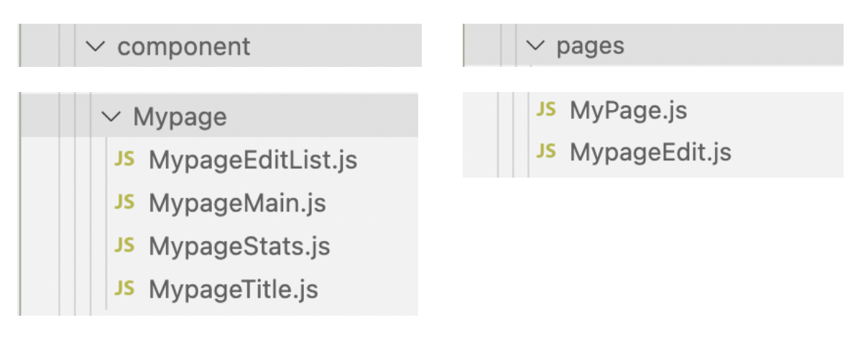This screenshot has height=338, width=868.
Task: Select the component folder label
Action: click(x=184, y=47)
